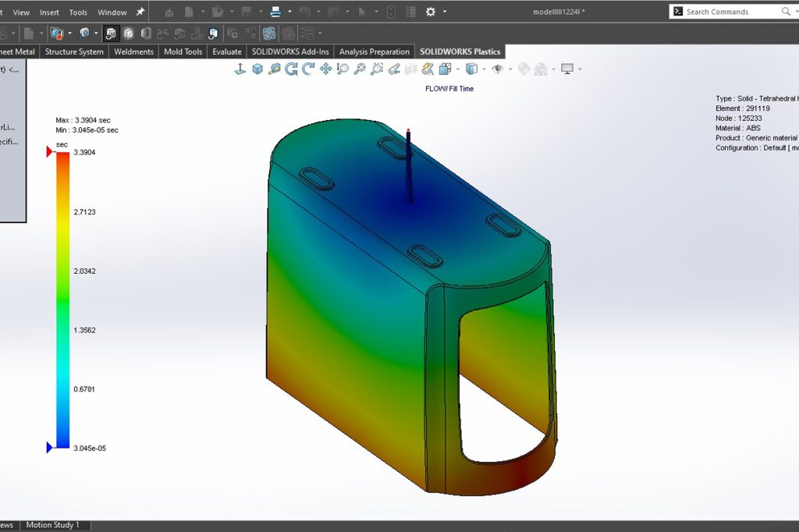
Task: Click the Zoom to Area magnifier icon
Action: (377, 69)
